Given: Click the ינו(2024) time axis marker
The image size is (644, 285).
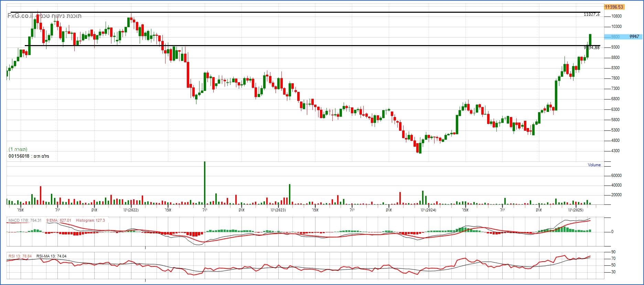Looking at the screenshot, I should 428,210.
